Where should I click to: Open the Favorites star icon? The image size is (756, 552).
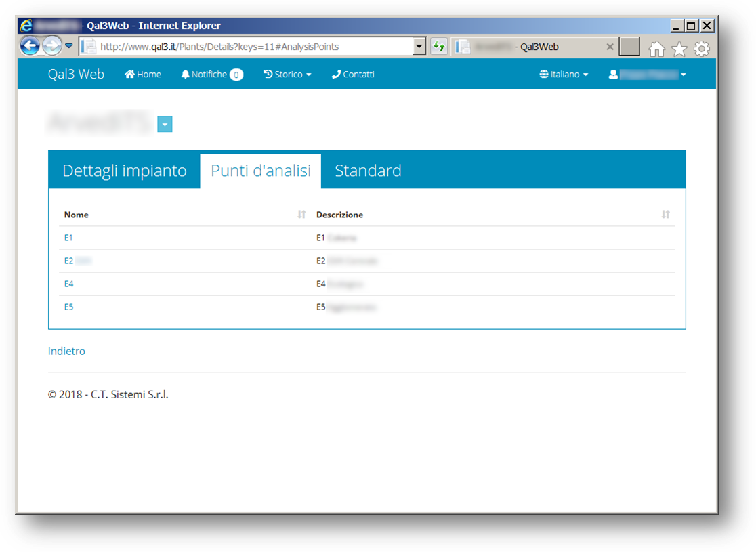click(679, 48)
